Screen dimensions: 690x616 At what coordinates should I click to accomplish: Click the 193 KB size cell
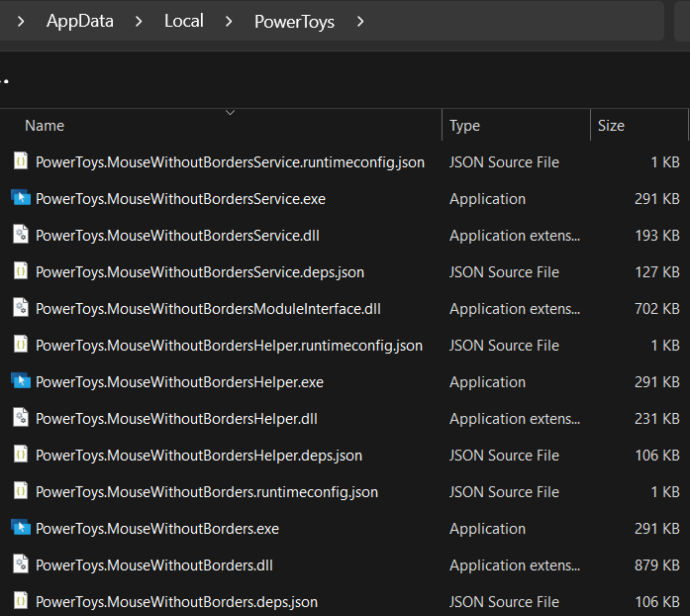coord(657,236)
